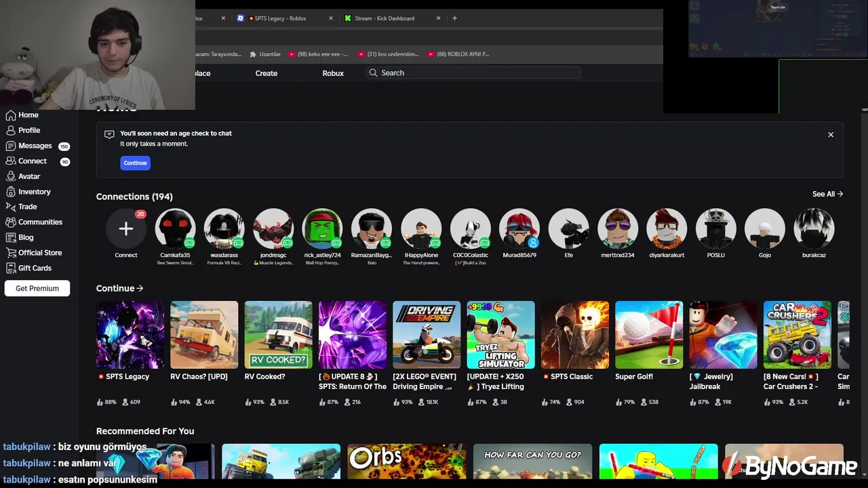Screen dimensions: 868x488
Task: Focus the Roblox Search field
Action: click(x=475, y=73)
